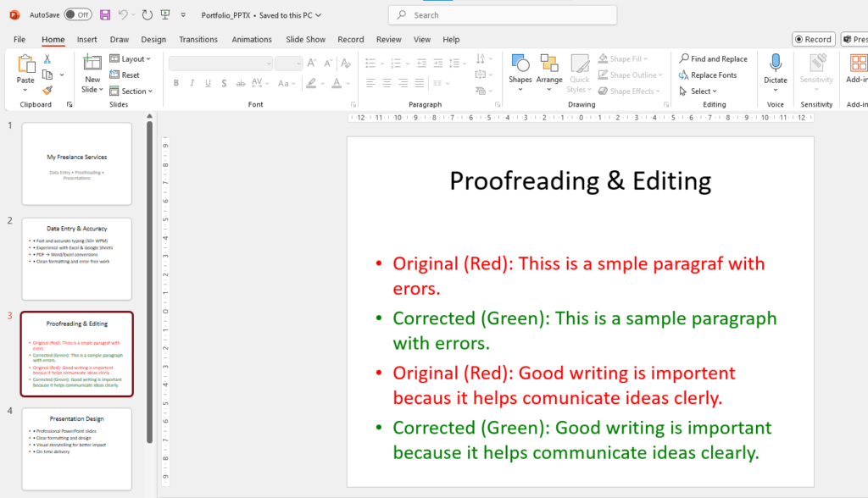Open Customize Quick Access Toolbar arrow
The height and width of the screenshot is (498, 868).
point(183,15)
